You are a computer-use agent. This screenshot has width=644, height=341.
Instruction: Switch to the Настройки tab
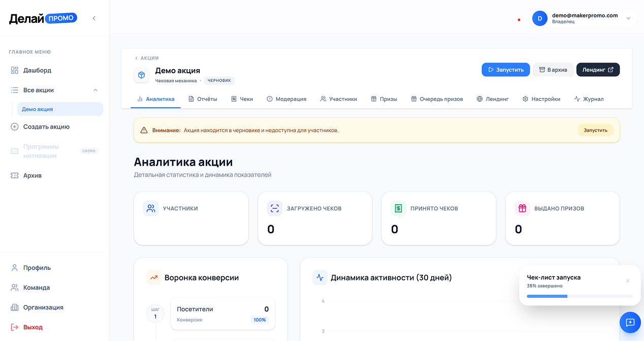(x=541, y=99)
